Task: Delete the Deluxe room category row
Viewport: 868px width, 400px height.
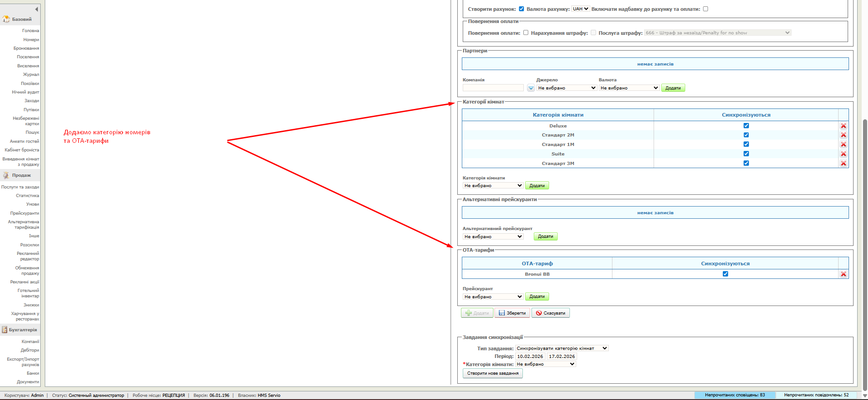Action: 843,126
